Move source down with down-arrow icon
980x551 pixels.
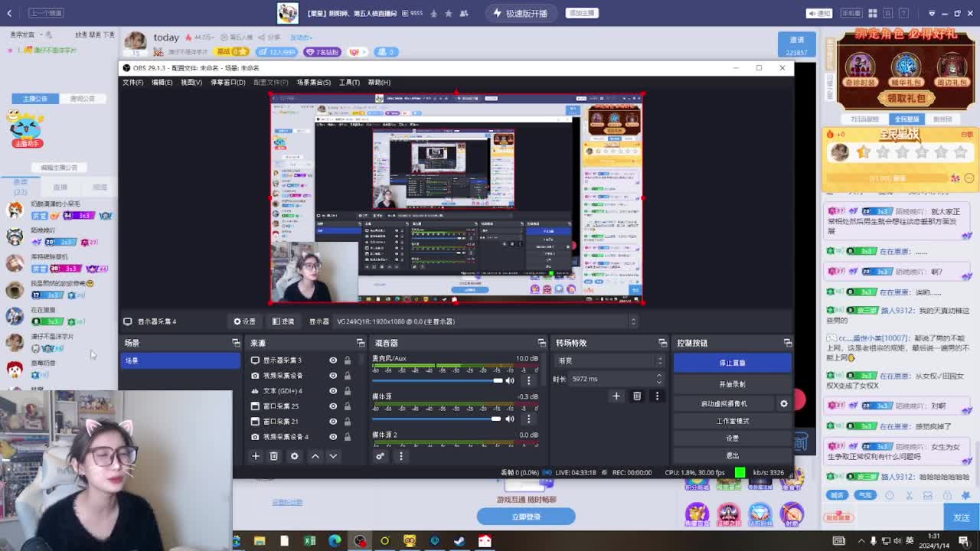click(333, 455)
